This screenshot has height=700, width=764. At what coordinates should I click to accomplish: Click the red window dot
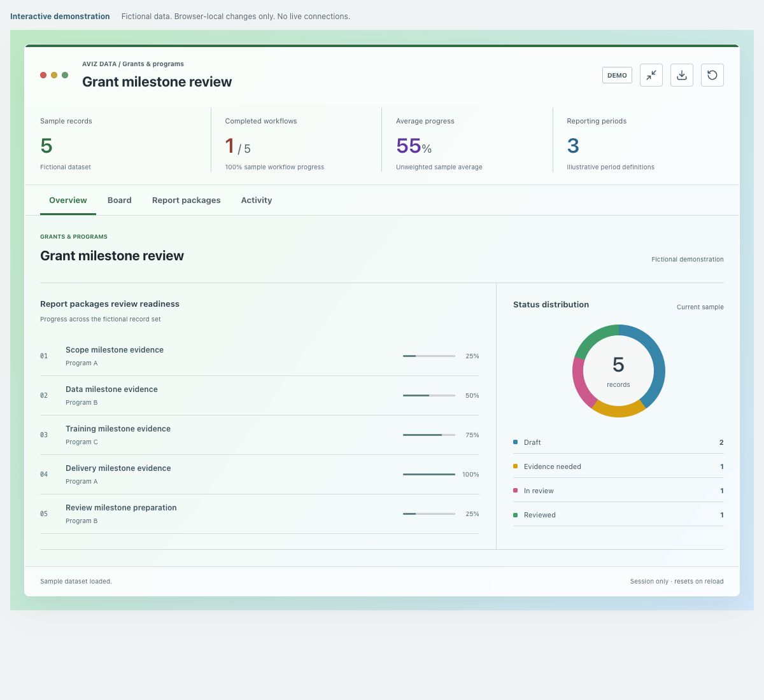pos(43,75)
